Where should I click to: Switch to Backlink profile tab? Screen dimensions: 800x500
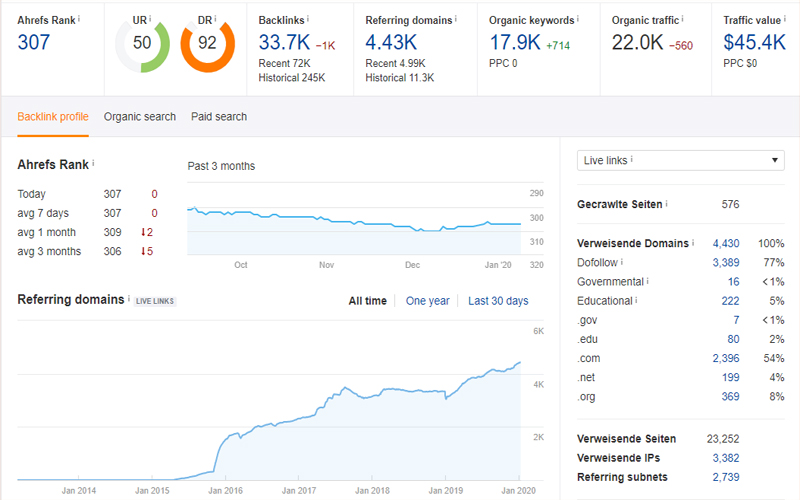pos(53,117)
